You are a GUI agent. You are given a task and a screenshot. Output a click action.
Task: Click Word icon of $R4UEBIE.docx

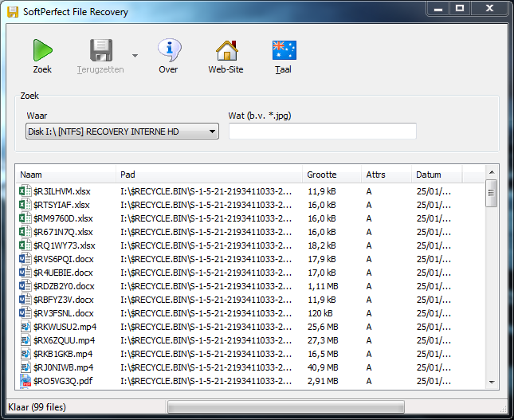point(26,273)
